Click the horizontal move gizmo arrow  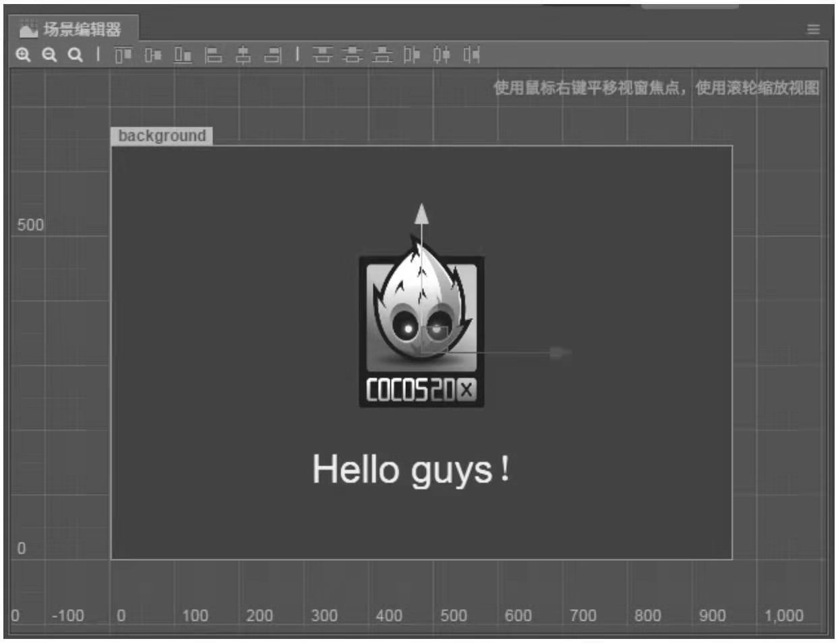point(560,353)
